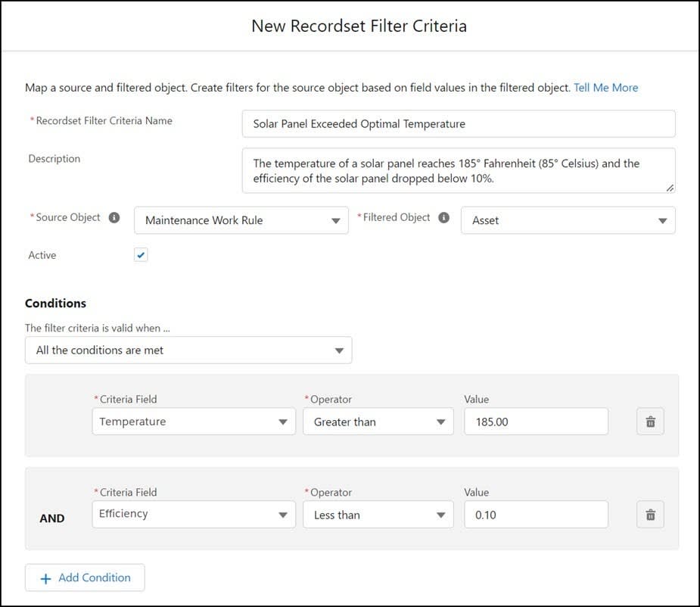Screen dimensions: 700x607
Task: Click the Description textarea resize handle
Action: (x=670, y=188)
